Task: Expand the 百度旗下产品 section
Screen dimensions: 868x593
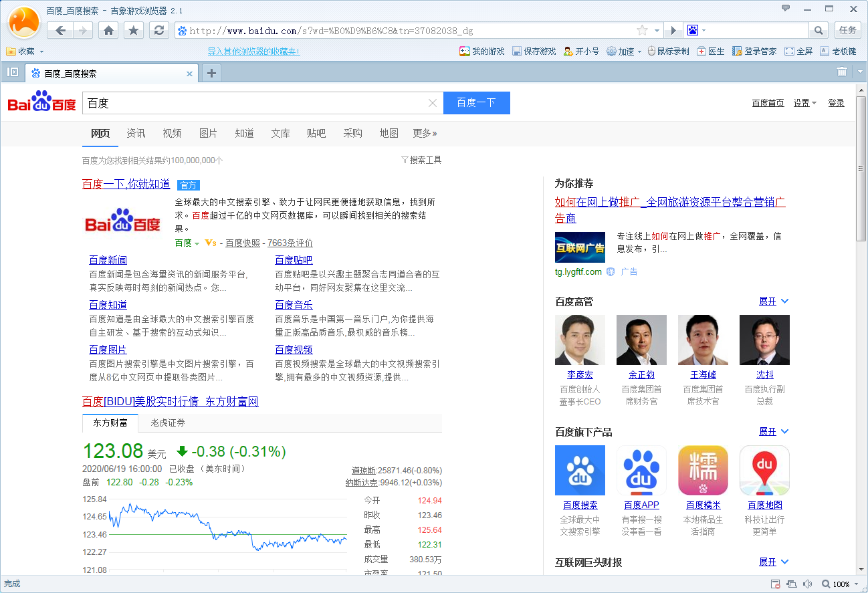Action: pyautogui.click(x=774, y=432)
